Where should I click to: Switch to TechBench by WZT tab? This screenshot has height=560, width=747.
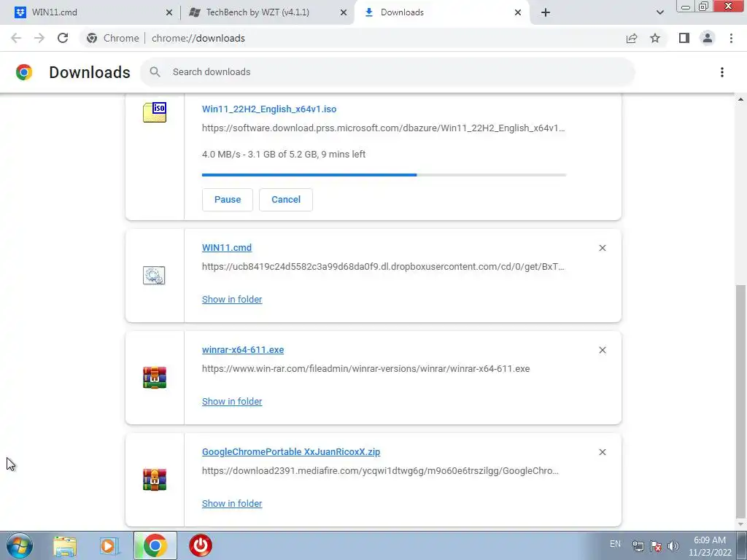click(267, 12)
